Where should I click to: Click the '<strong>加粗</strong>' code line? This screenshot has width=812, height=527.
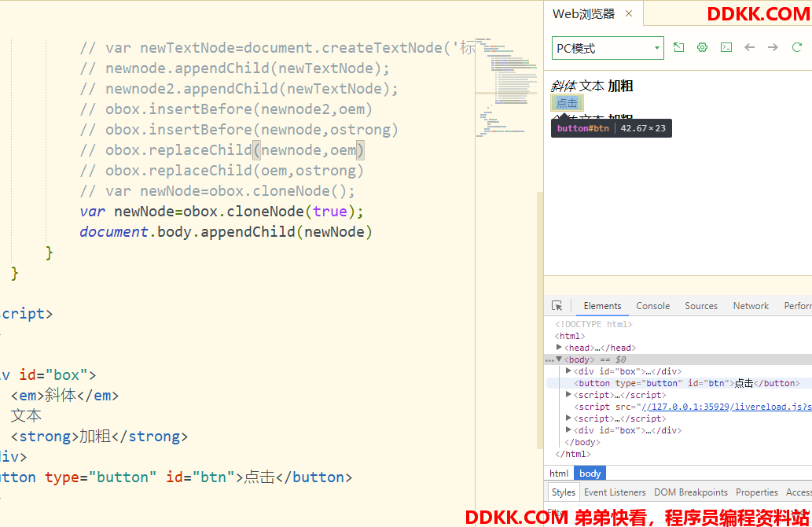click(99, 437)
